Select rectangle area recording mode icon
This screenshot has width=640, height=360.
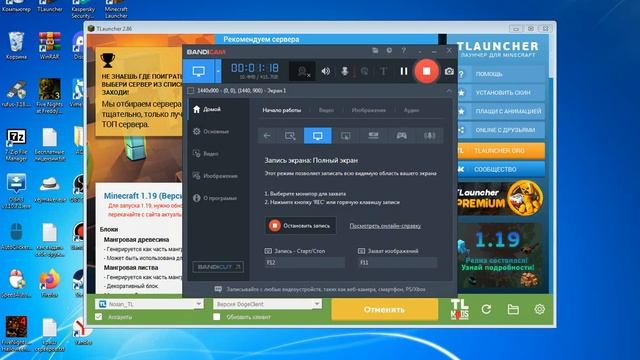tap(290, 136)
